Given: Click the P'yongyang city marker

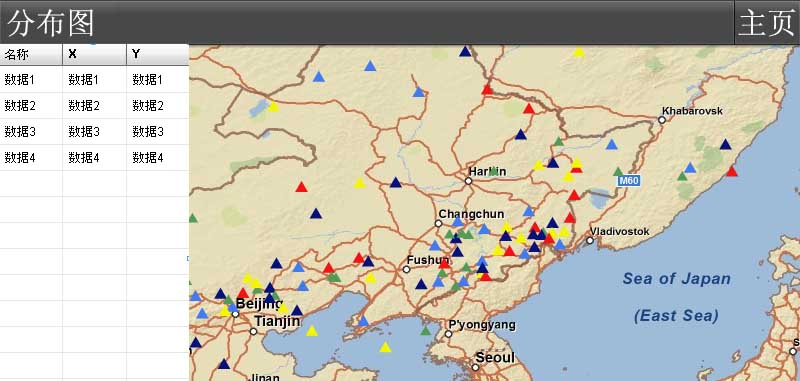Looking at the screenshot, I should click(448, 334).
